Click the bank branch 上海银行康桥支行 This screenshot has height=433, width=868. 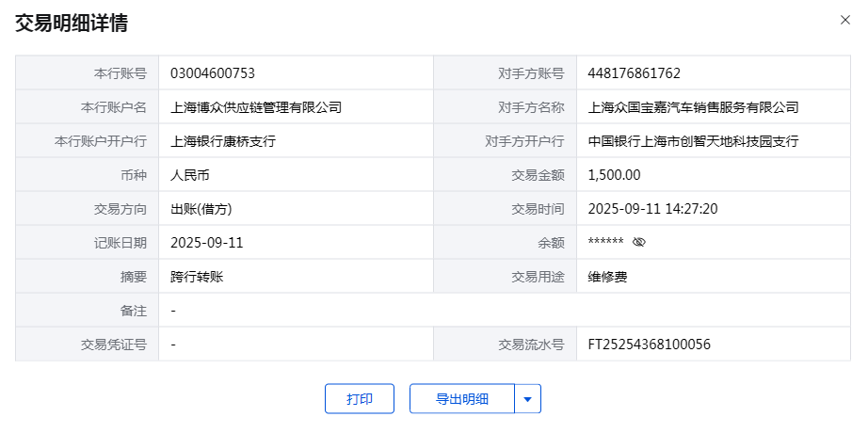click(223, 140)
